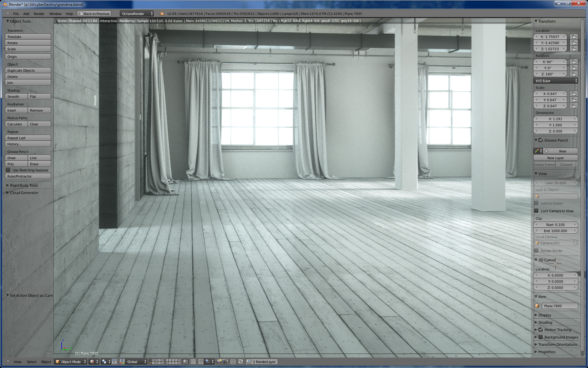
Task: Click the Duplicate Objects button
Action: click(28, 71)
